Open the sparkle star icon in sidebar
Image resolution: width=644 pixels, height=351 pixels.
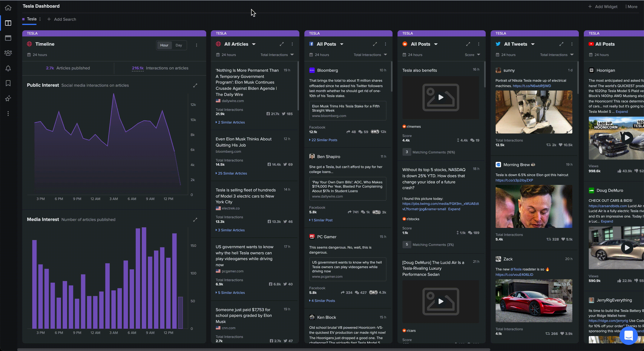click(x=8, y=98)
